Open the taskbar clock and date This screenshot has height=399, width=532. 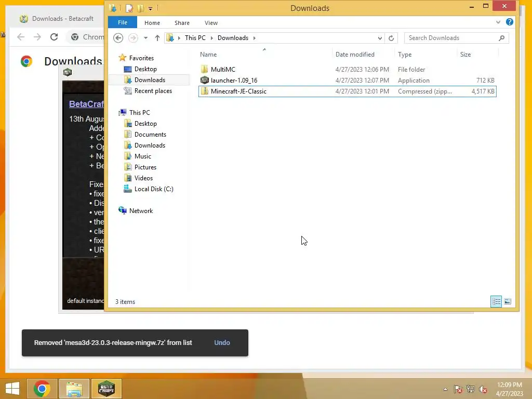click(x=509, y=389)
